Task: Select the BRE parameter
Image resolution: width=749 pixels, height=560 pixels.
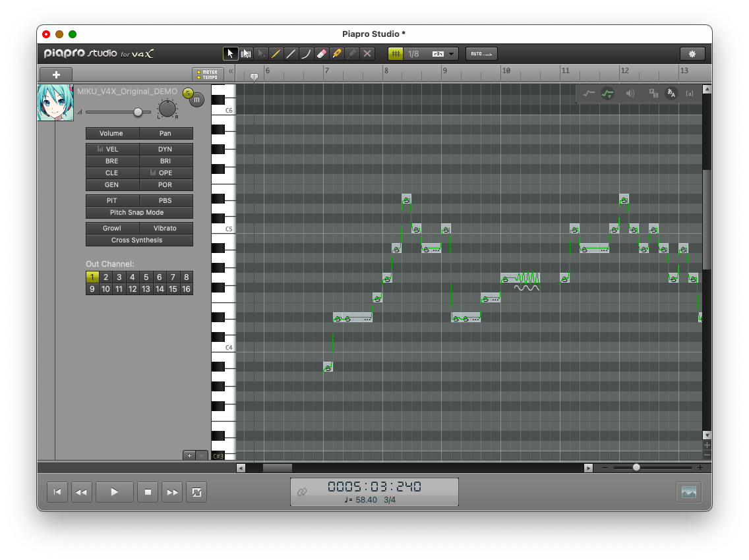Action: point(112,161)
